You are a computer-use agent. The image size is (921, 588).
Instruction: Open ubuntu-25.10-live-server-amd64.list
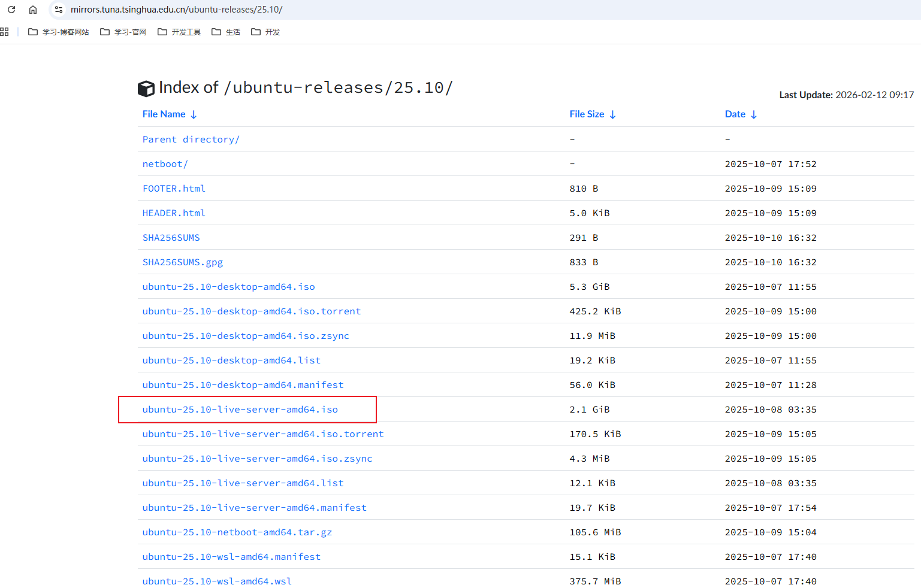coord(243,483)
